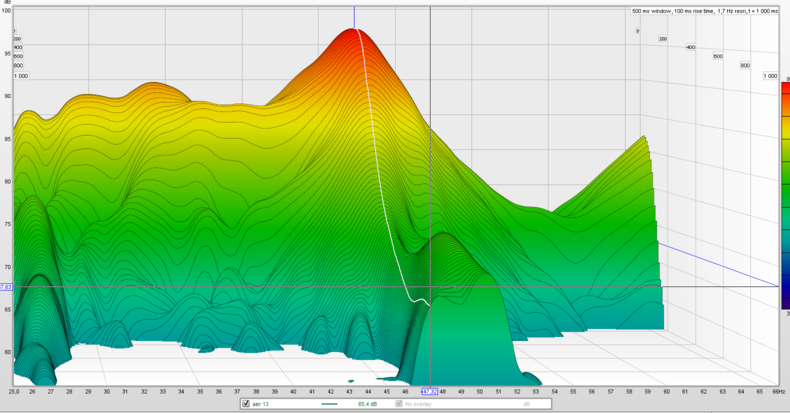Click the highlighted cursor level label on left axis
Screen dimensions: 790x413
click(x=6, y=287)
